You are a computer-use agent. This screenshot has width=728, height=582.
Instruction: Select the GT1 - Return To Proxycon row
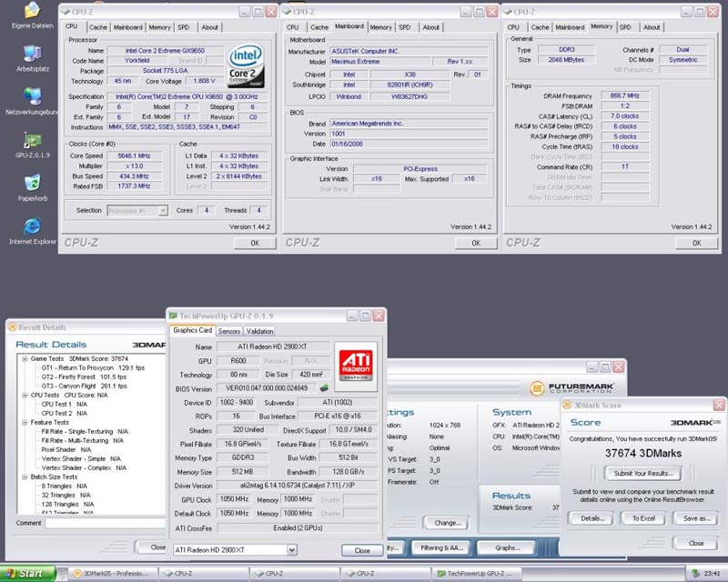click(93, 367)
